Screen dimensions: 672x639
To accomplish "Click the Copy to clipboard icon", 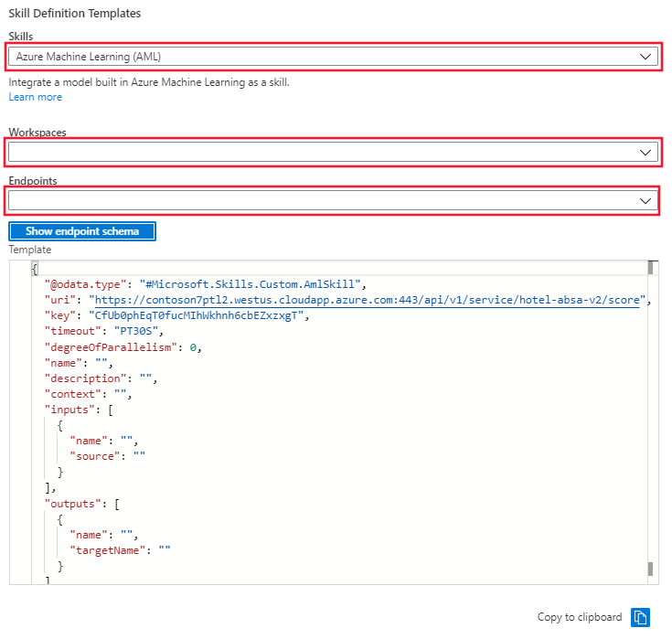I will 641,617.
